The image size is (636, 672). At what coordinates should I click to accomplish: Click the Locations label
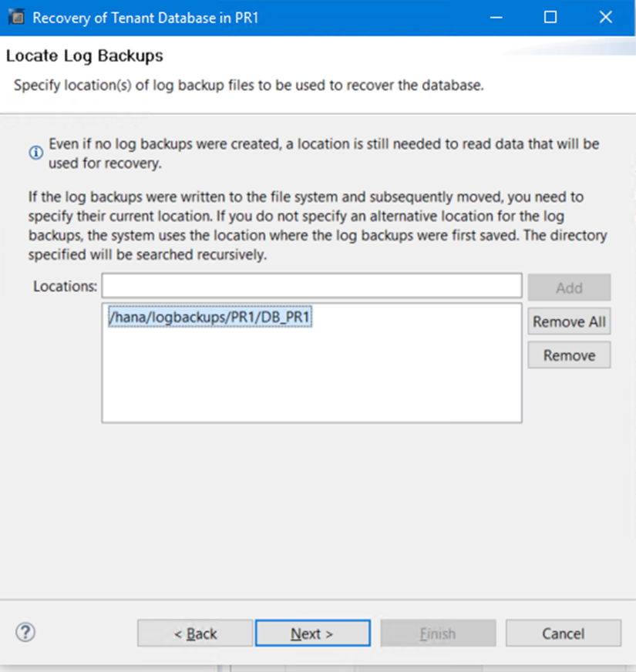click(x=66, y=287)
